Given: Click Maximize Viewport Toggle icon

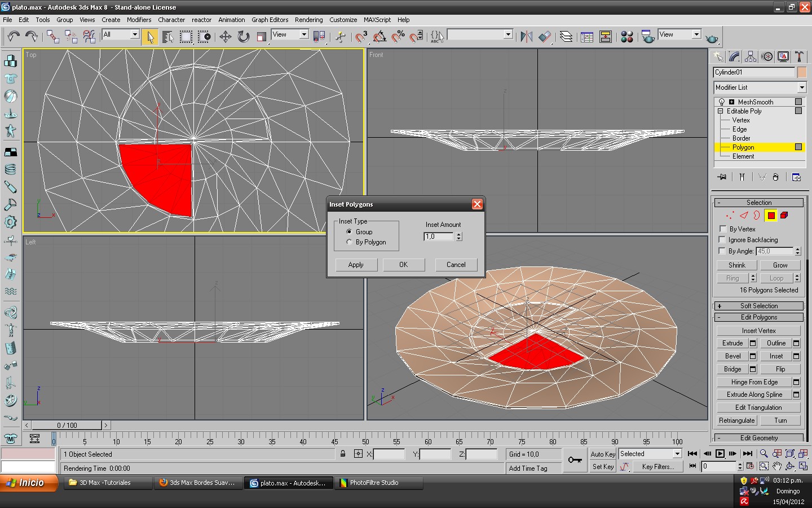Looking at the screenshot, I should [x=803, y=466].
